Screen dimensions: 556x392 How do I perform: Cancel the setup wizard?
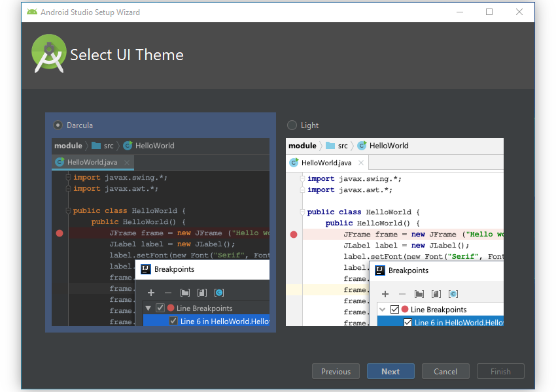[445, 371]
